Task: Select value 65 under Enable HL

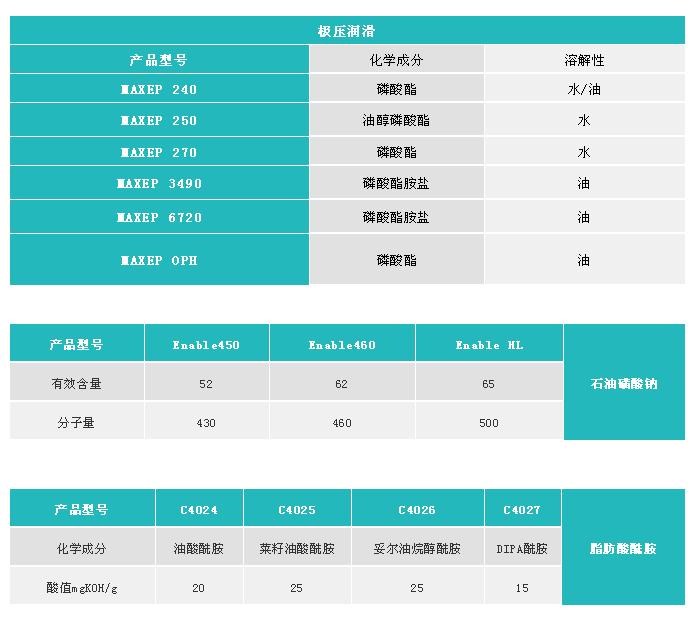Action: (489, 383)
